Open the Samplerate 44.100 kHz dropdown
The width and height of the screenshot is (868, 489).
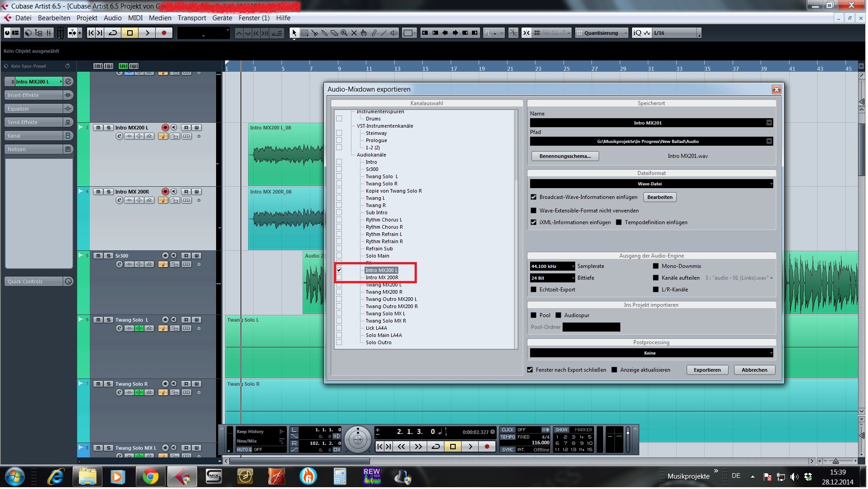click(x=554, y=267)
